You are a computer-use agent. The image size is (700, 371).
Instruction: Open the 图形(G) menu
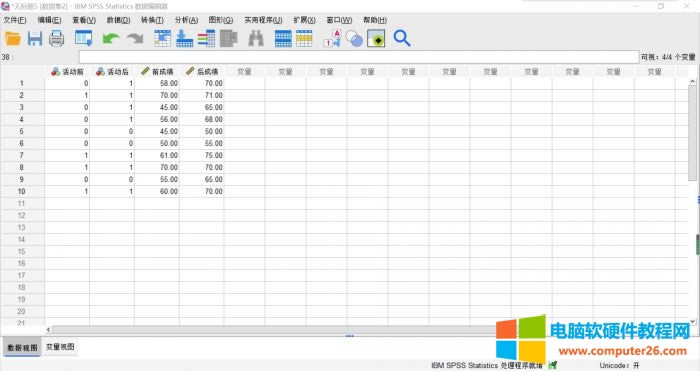221,20
